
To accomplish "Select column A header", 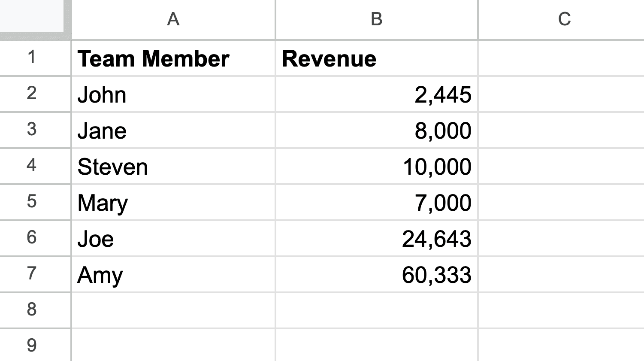I will tap(173, 19).
